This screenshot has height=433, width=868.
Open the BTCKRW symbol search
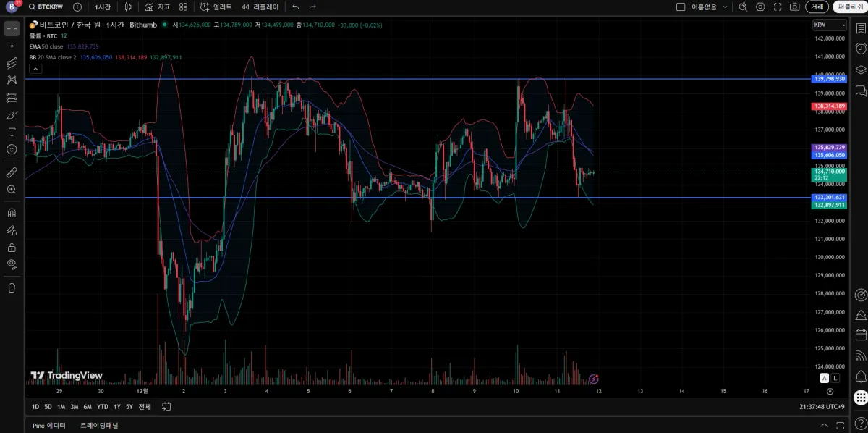tap(46, 7)
